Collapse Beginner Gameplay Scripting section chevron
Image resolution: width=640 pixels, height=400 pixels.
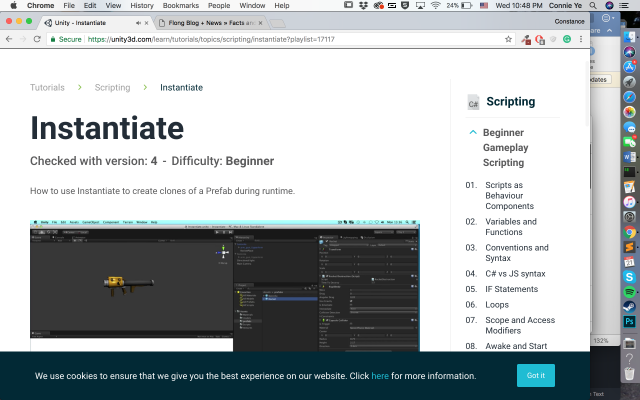[473, 132]
